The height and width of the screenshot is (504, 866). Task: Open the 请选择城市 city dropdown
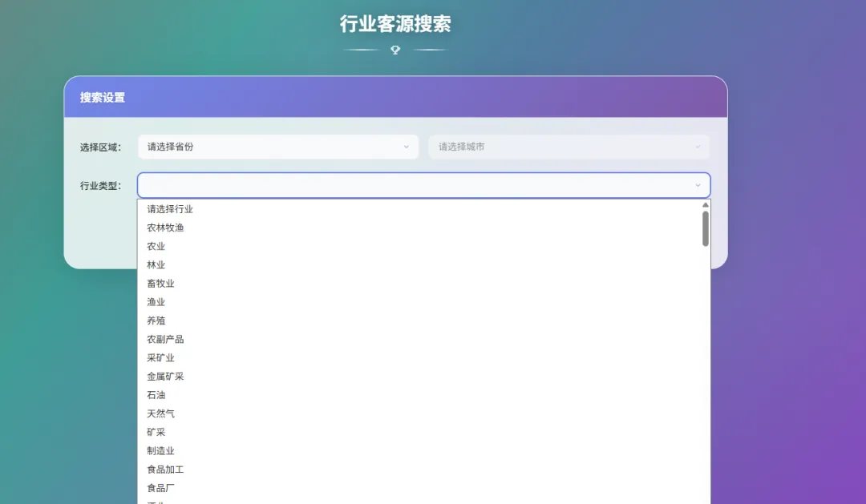pyautogui.click(x=569, y=147)
